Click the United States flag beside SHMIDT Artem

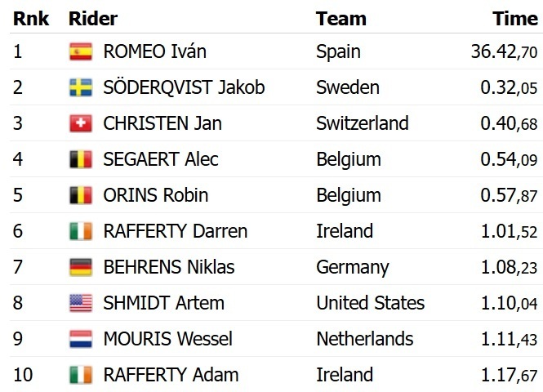click(81, 304)
